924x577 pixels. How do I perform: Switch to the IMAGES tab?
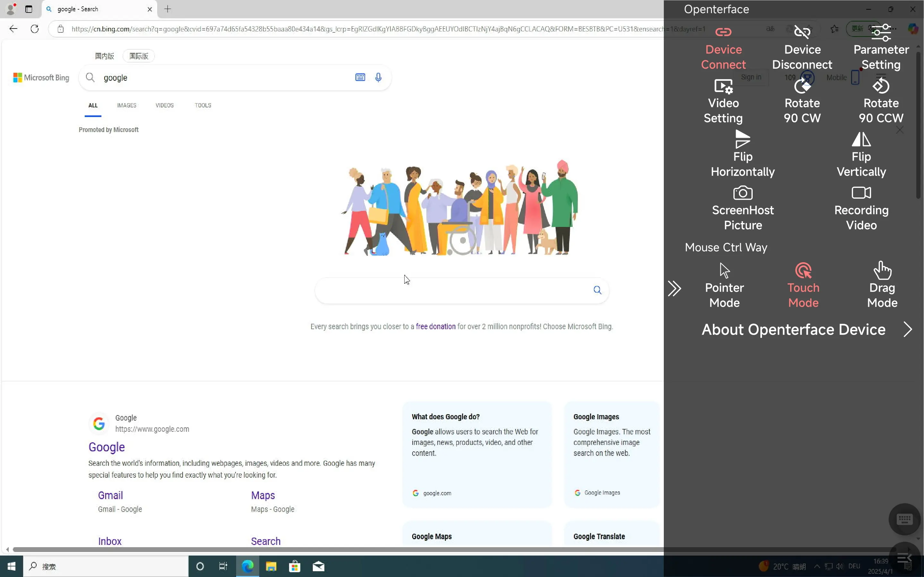pyautogui.click(x=126, y=105)
